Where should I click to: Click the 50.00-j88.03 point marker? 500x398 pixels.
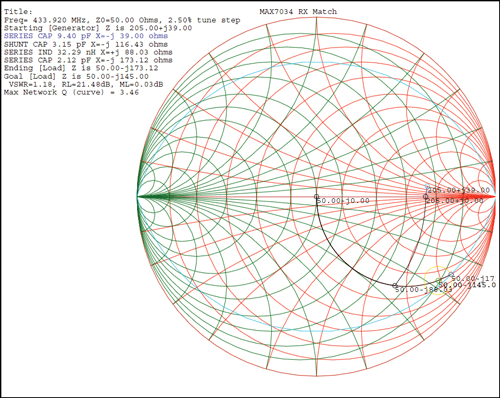point(395,285)
